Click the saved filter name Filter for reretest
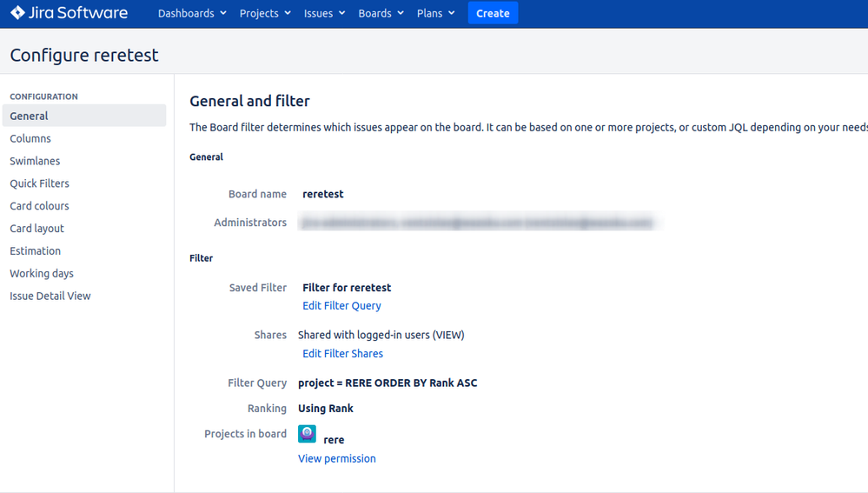This screenshot has height=493, width=868. point(347,288)
